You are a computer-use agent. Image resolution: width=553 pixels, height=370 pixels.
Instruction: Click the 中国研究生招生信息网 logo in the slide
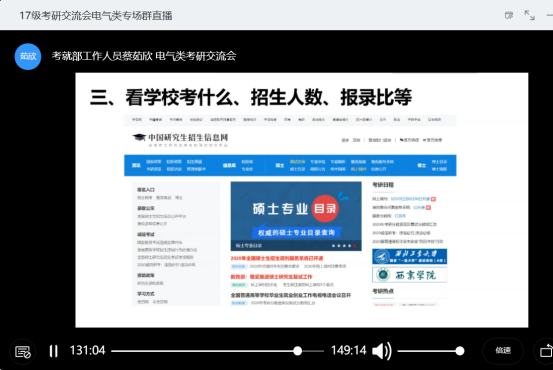(181, 139)
